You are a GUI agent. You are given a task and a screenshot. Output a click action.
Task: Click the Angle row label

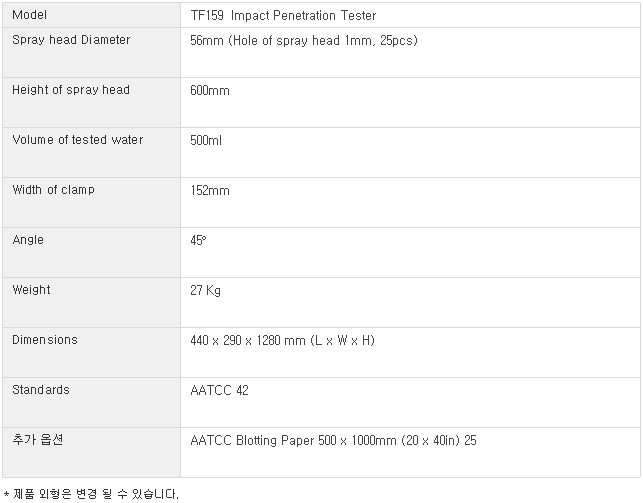pos(28,240)
